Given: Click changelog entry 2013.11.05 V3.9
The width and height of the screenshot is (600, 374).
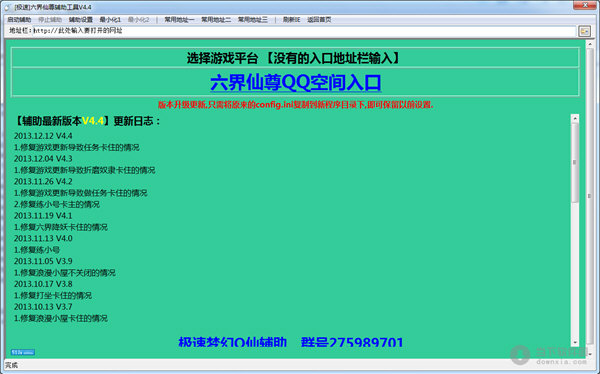Looking at the screenshot, I should (43, 261).
